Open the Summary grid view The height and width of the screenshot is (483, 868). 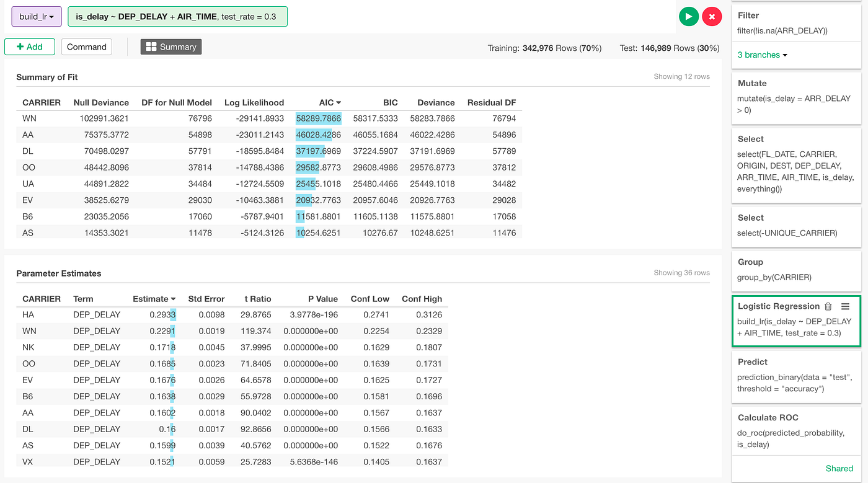[x=171, y=47]
